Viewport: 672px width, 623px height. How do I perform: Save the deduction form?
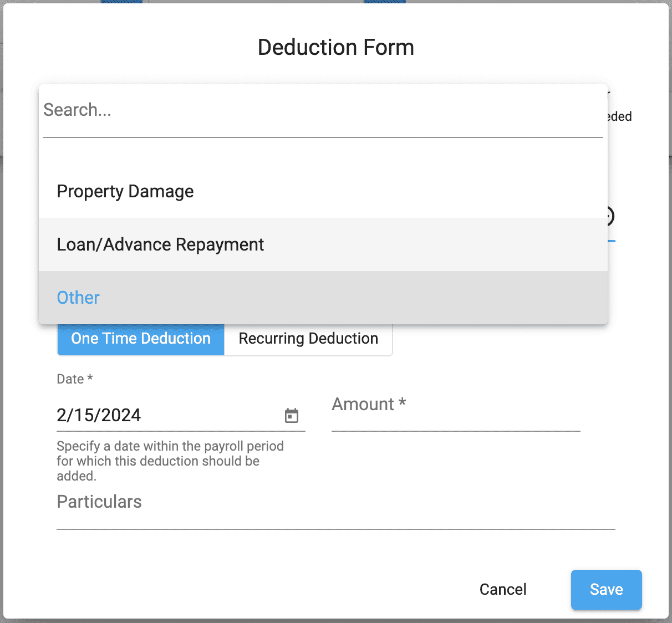pyautogui.click(x=606, y=590)
